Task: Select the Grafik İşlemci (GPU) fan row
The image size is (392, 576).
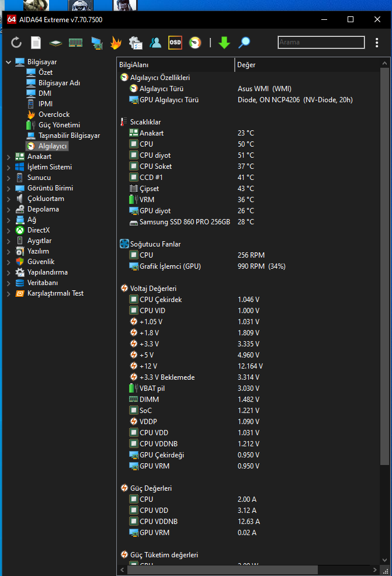Action: 248,266
